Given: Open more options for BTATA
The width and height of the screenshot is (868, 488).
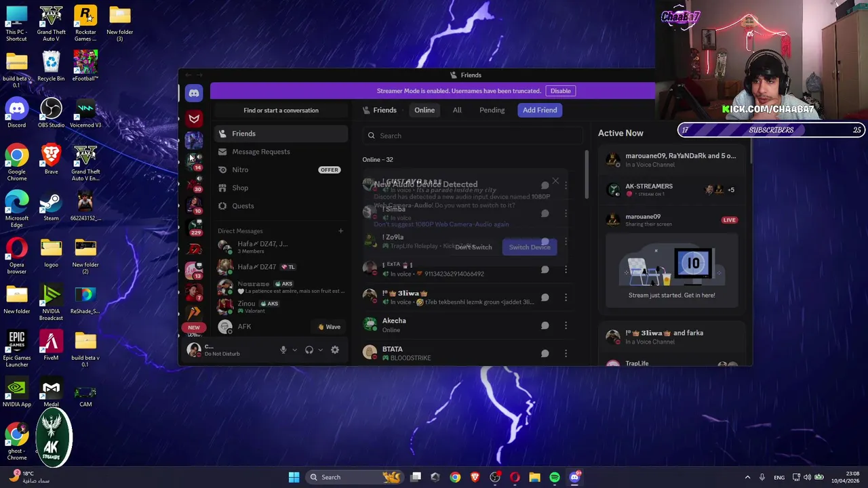Looking at the screenshot, I should (566, 354).
